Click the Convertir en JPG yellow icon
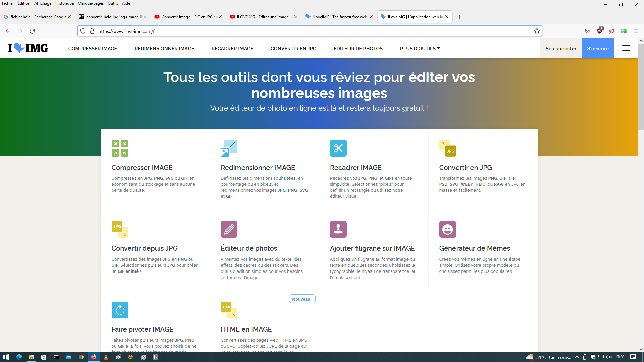 (447, 148)
